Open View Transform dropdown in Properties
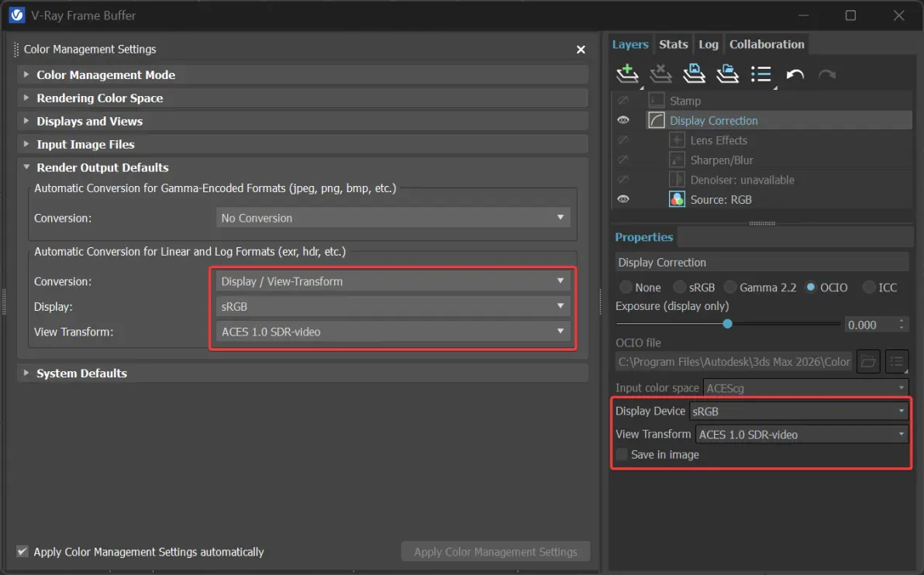 (802, 434)
